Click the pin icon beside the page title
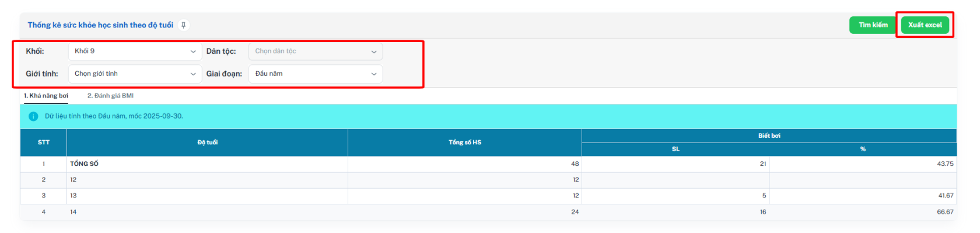980x233 pixels. (183, 25)
